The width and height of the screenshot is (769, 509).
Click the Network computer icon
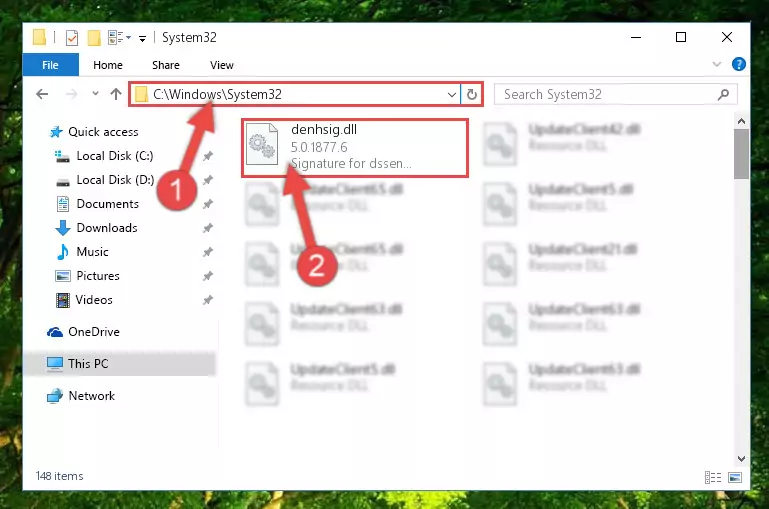(x=55, y=396)
